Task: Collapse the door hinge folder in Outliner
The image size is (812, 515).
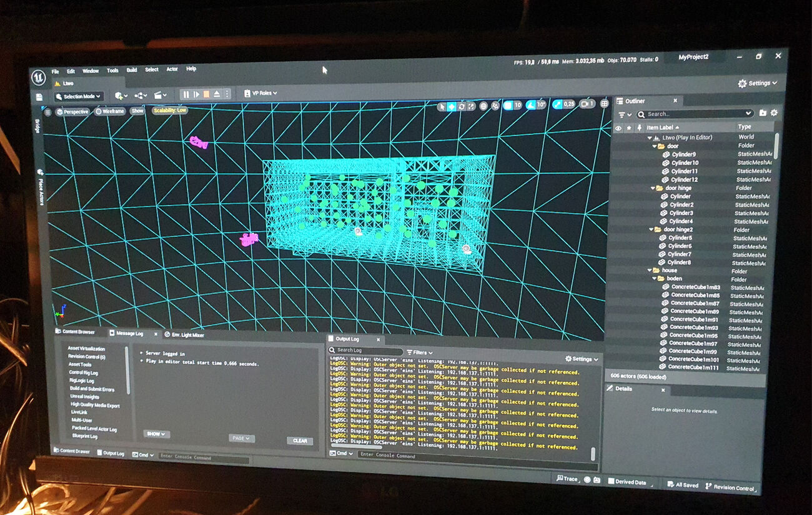Action: point(652,187)
